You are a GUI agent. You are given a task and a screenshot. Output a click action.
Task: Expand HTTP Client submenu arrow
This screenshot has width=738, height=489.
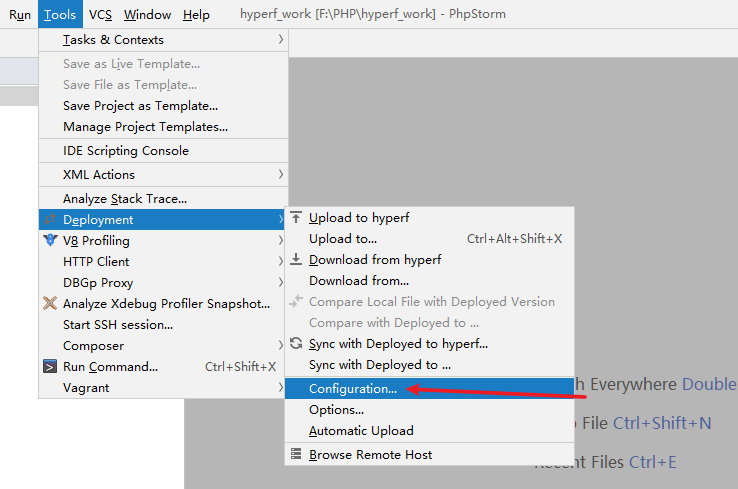[x=281, y=262]
